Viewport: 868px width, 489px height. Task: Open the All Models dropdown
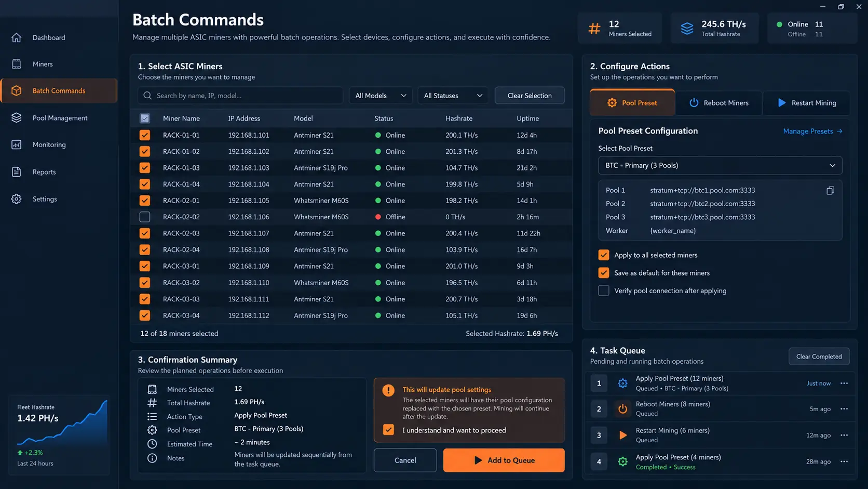tap(381, 96)
